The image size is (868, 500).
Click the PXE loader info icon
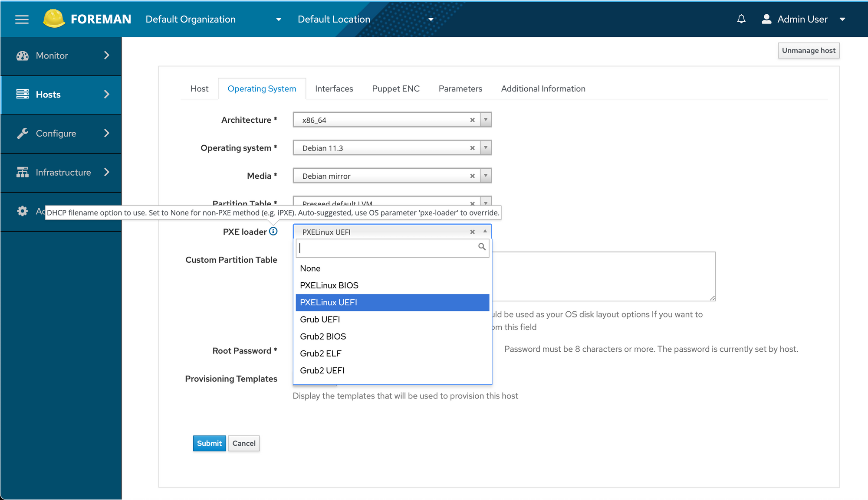coord(273,232)
